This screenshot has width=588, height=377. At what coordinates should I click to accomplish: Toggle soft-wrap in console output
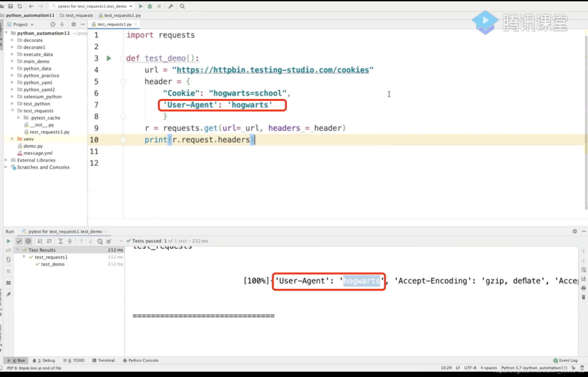click(x=583, y=270)
